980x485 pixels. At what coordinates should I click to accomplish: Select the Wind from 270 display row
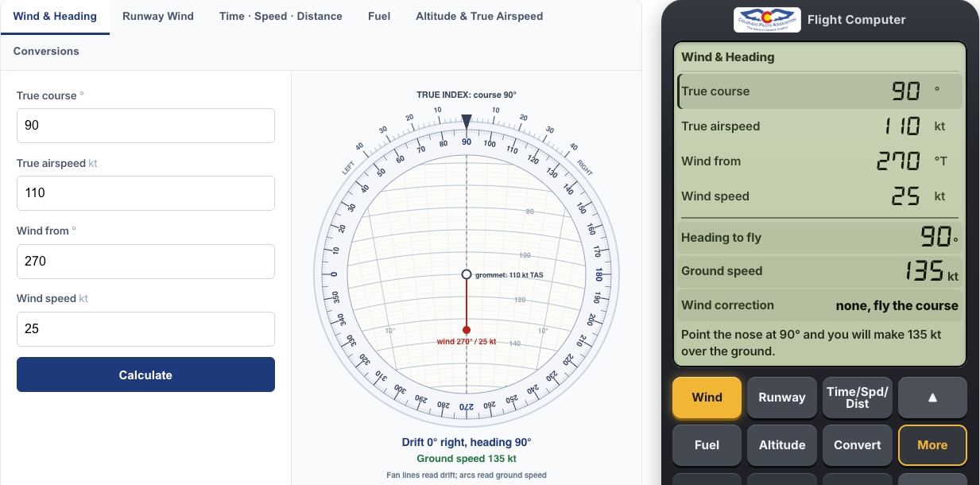(x=819, y=161)
